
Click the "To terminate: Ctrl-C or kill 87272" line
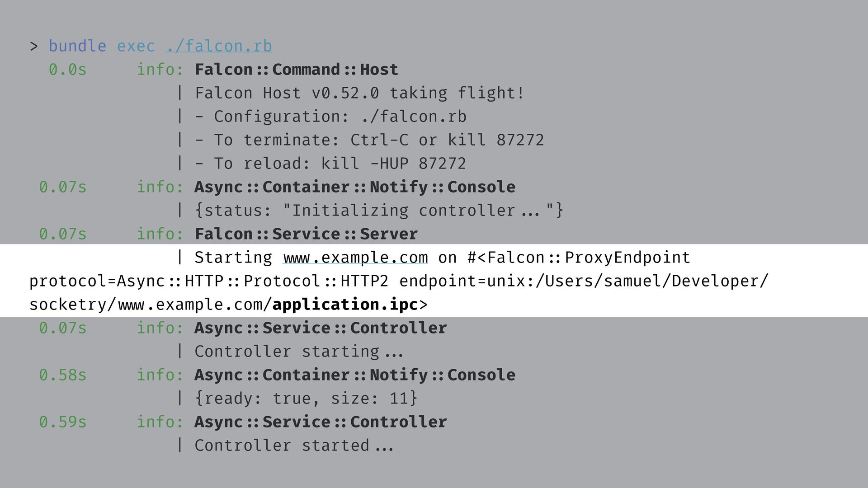coord(369,140)
